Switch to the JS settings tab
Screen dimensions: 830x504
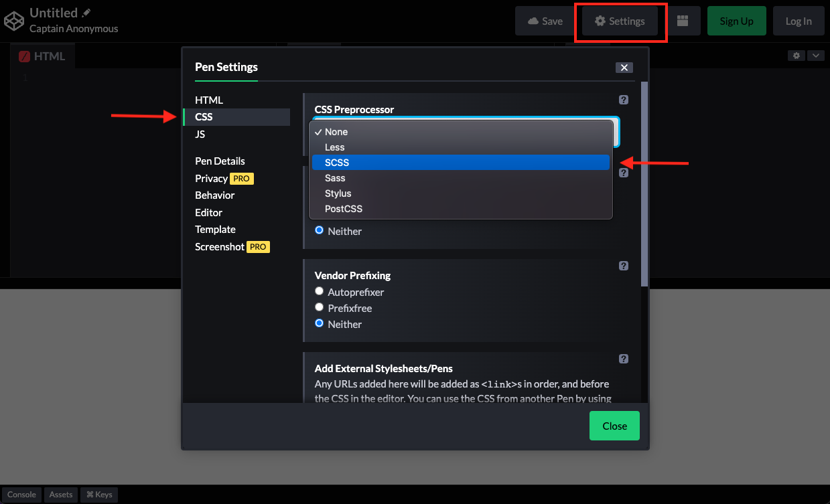click(200, 135)
